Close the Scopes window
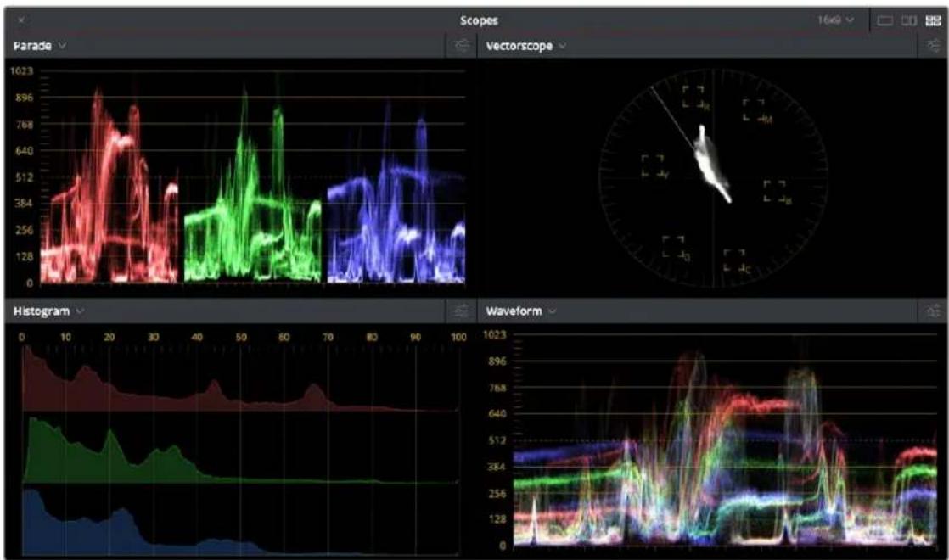 [x=21, y=20]
